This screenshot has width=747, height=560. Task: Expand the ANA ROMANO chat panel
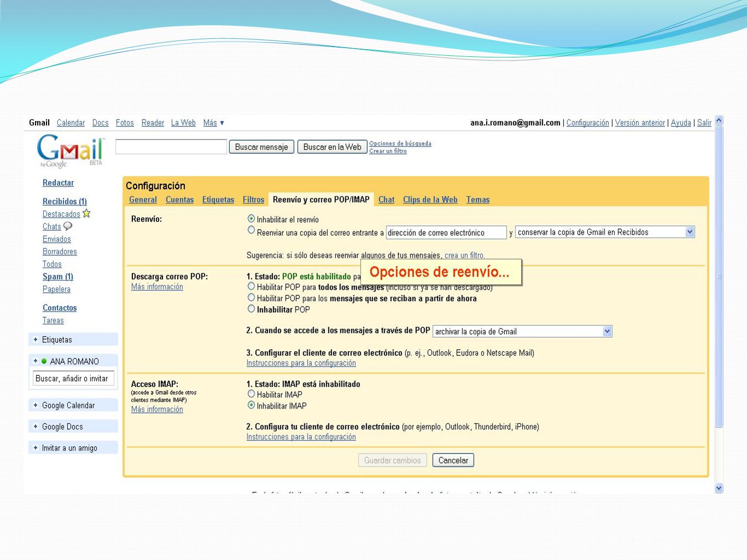[x=36, y=361]
